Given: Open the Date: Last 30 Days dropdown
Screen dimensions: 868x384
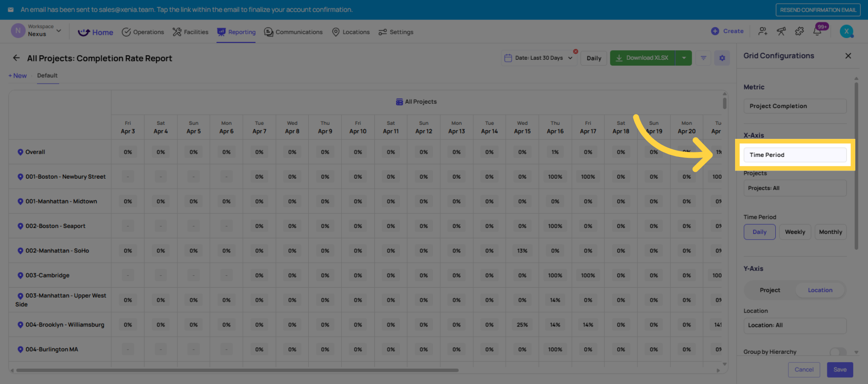Looking at the screenshot, I should coord(539,58).
